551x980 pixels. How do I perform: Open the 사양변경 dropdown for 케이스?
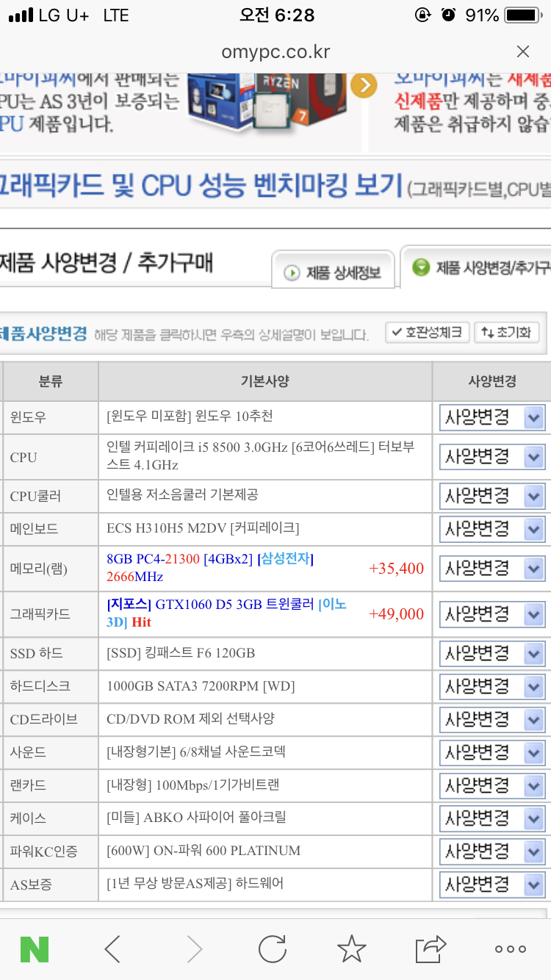point(492,818)
